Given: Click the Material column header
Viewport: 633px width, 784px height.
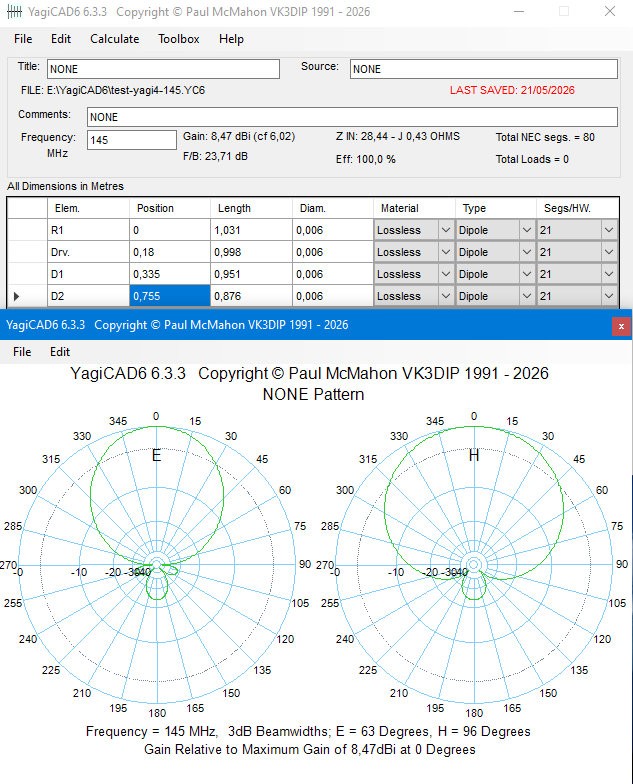Looking at the screenshot, I should click(414, 208).
